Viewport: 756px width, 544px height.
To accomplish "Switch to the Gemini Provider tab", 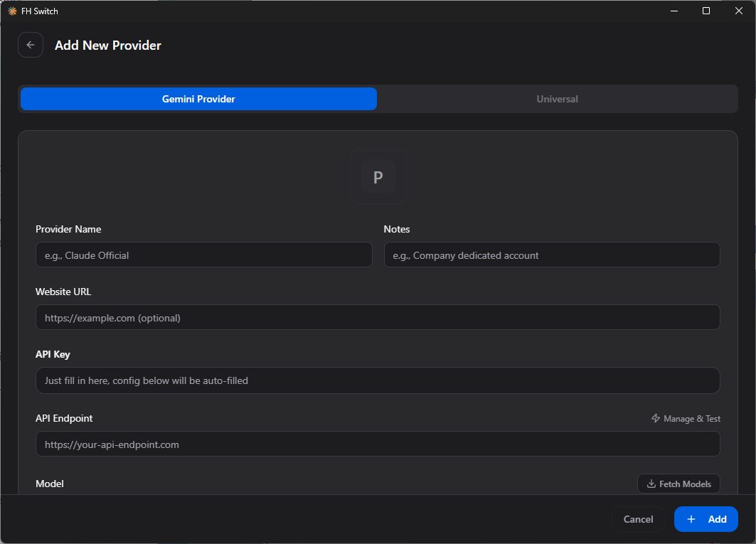I will [198, 99].
